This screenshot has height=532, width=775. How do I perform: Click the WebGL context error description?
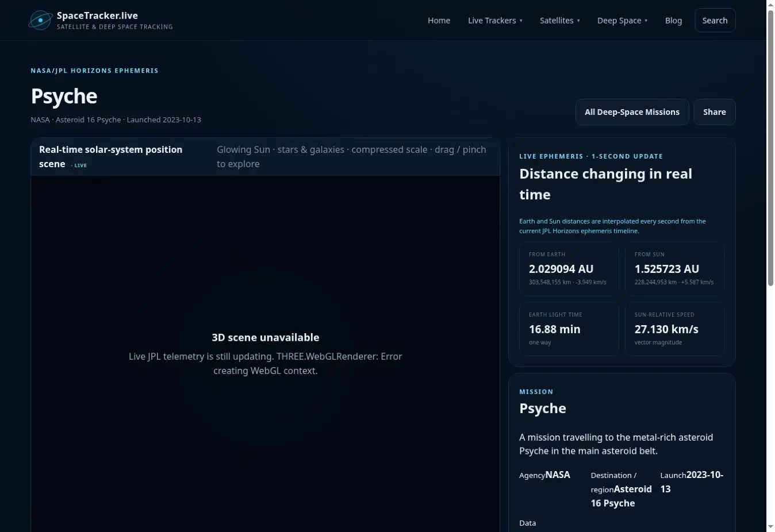[265, 364]
